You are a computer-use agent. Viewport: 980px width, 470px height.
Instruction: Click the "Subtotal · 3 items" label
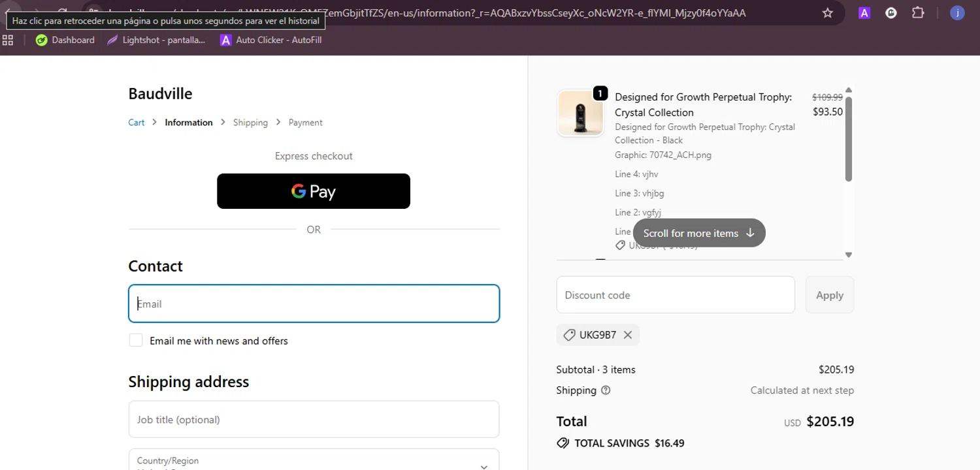pos(596,369)
